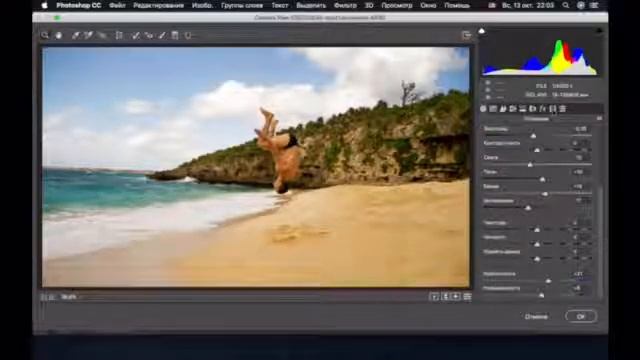
Task: Open the Редактирование menu
Action: pos(158,5)
